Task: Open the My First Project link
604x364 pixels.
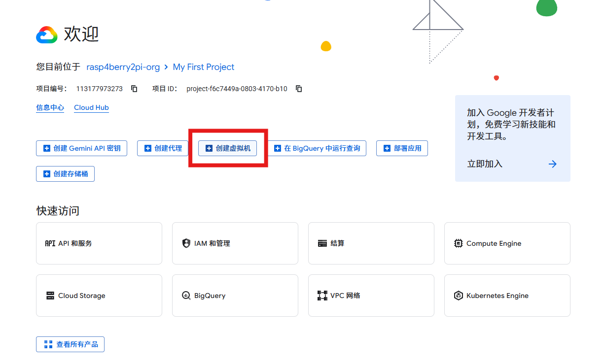Action: pos(204,67)
